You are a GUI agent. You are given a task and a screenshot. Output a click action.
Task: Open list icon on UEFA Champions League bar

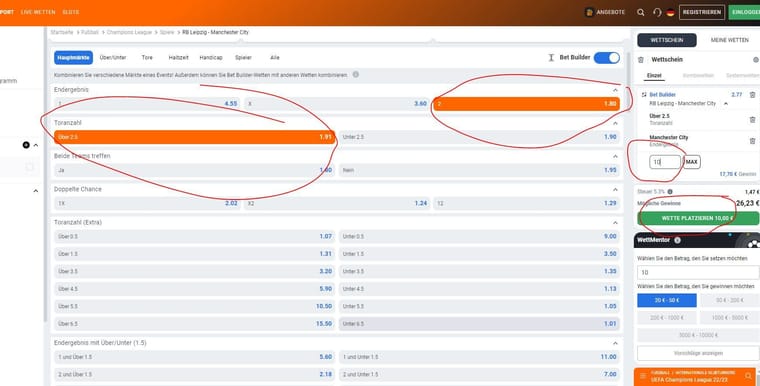643,376
